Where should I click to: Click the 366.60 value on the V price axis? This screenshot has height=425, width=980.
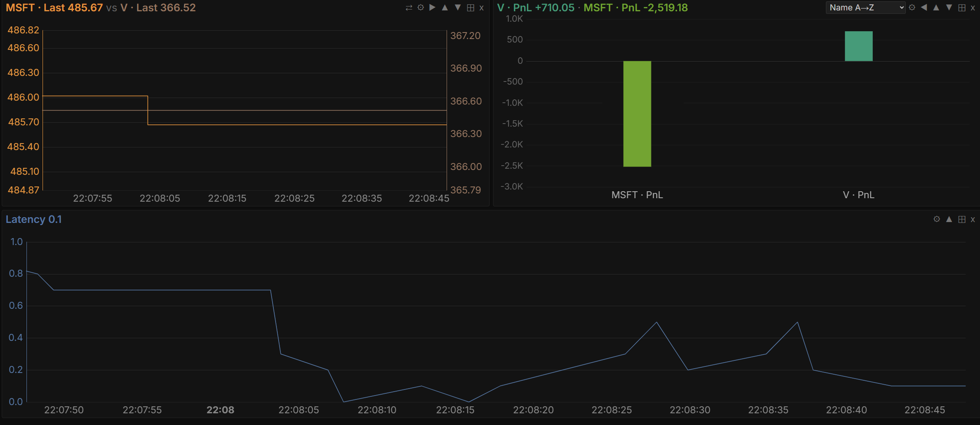click(x=466, y=101)
